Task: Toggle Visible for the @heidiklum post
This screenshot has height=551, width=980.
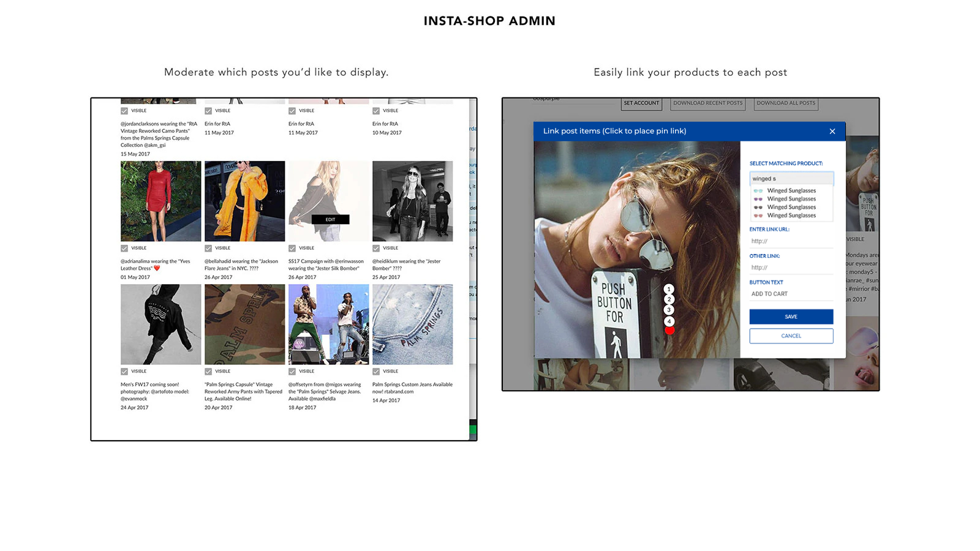Action: click(376, 248)
